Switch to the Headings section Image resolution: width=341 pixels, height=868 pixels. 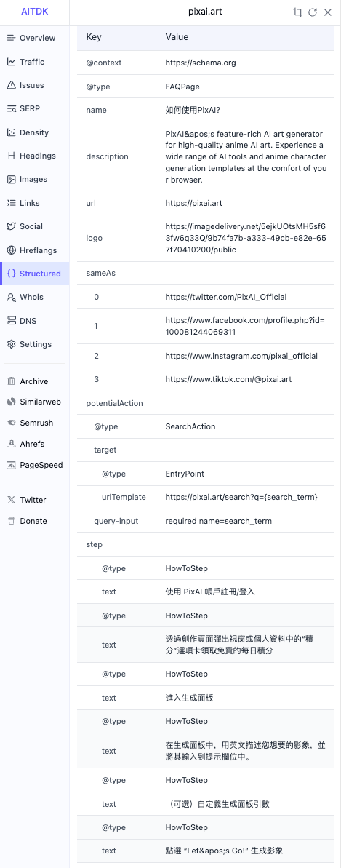(x=35, y=156)
